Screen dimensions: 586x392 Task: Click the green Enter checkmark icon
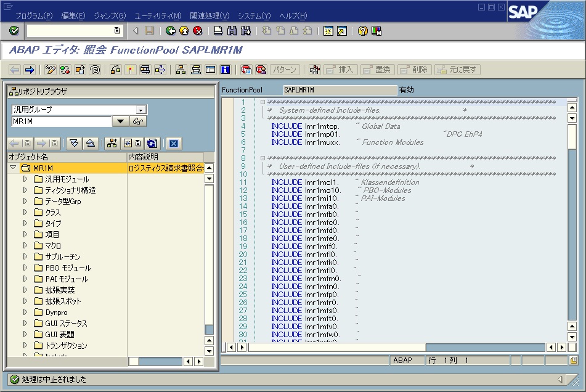click(14, 31)
